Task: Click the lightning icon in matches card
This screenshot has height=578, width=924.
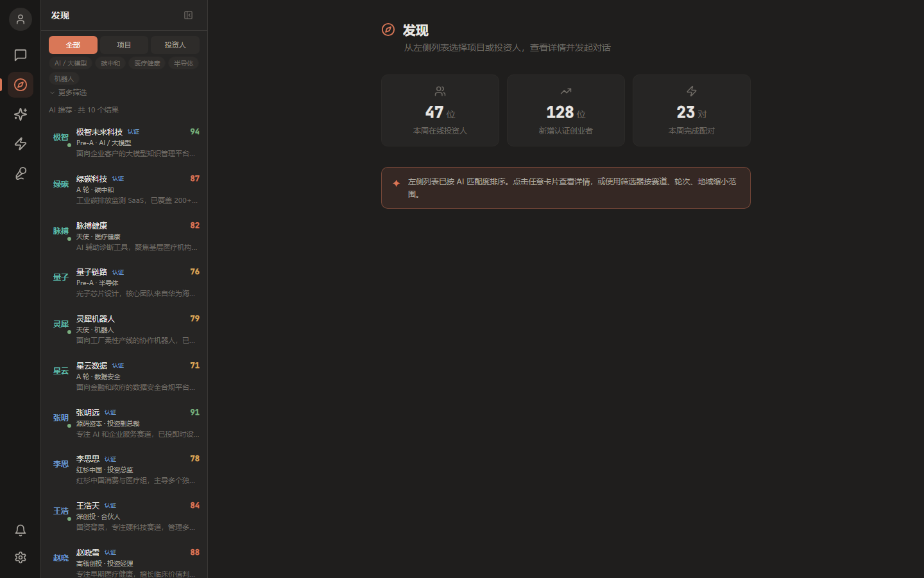Action: (x=692, y=91)
